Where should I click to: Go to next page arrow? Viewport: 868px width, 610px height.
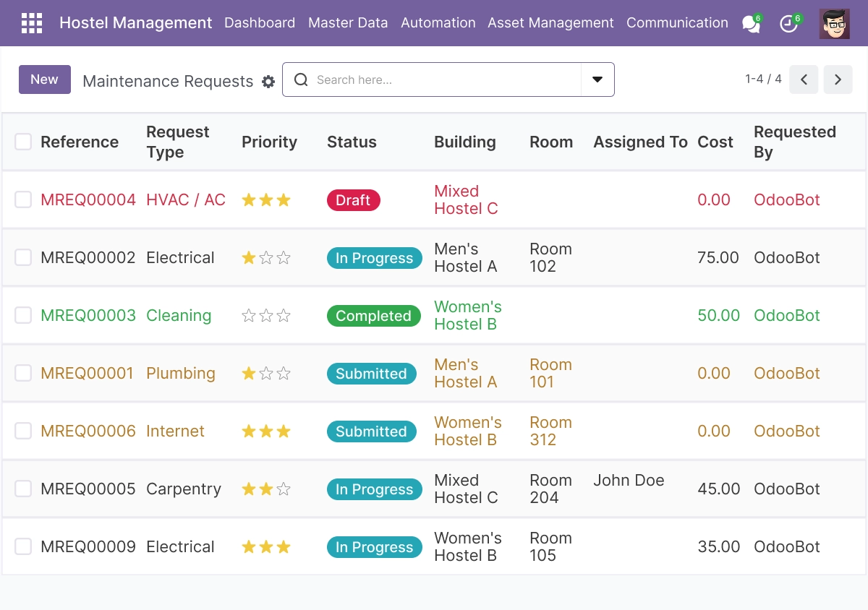click(x=838, y=80)
